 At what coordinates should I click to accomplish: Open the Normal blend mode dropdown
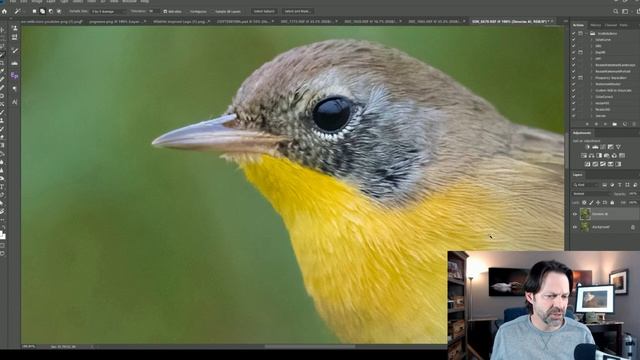pyautogui.click(x=591, y=194)
